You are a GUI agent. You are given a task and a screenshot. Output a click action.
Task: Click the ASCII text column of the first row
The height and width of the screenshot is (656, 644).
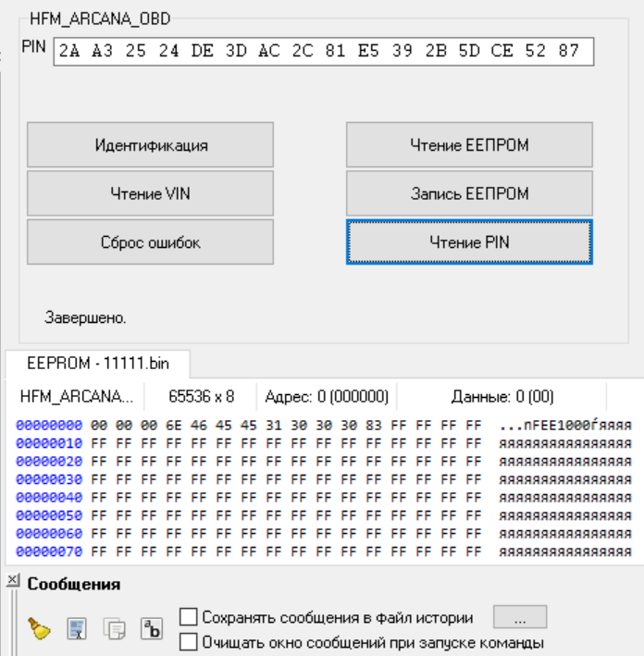tap(564, 424)
